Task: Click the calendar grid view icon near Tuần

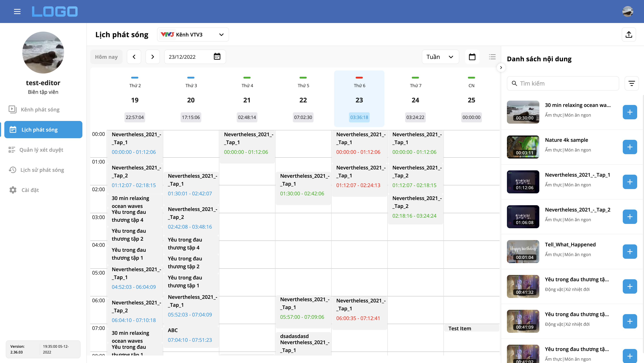Action: point(472,57)
